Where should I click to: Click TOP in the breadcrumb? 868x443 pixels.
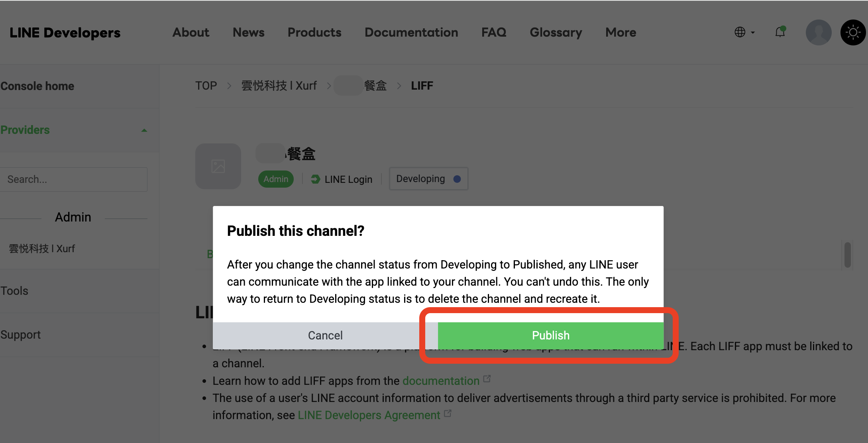click(x=206, y=86)
